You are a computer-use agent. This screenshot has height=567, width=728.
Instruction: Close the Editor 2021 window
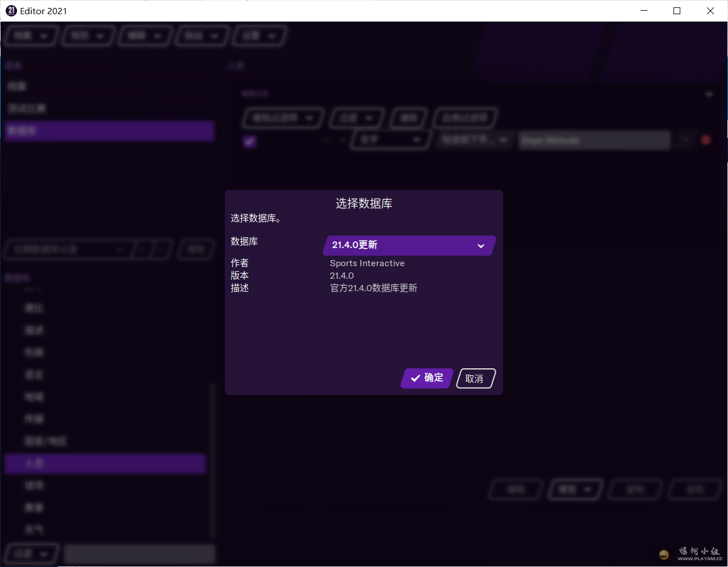point(710,11)
